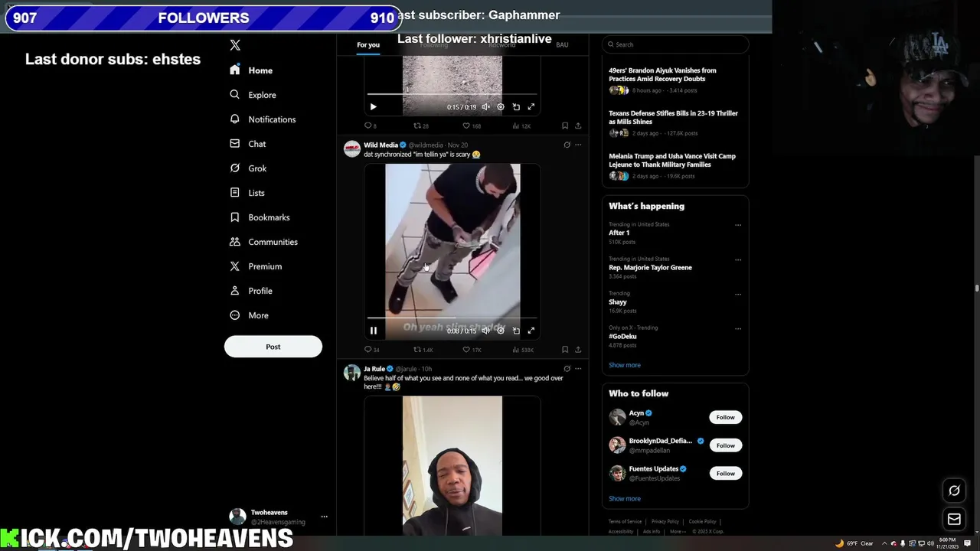Screen dimensions: 980x551
Task: Open the Wild Media profile avatar
Action: (x=352, y=148)
